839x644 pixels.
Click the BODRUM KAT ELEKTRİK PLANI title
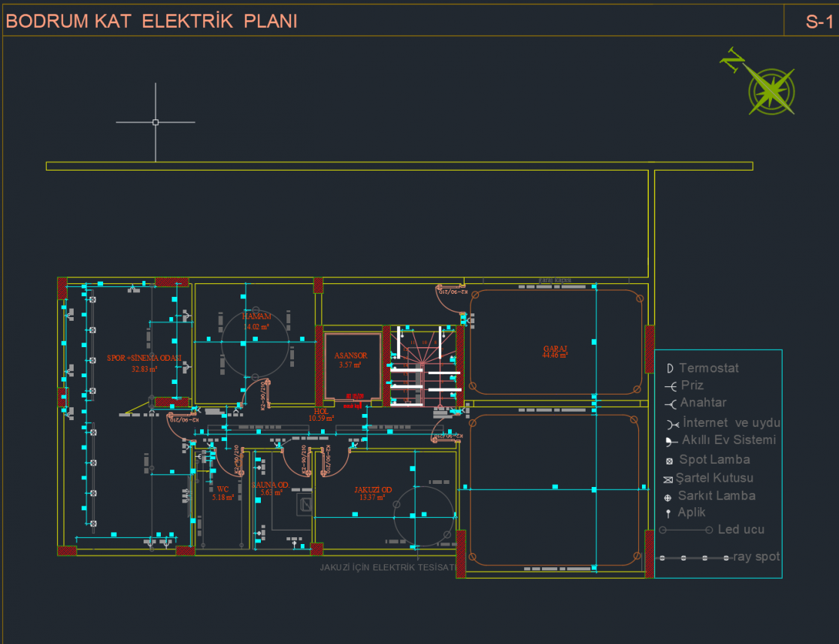click(151, 21)
